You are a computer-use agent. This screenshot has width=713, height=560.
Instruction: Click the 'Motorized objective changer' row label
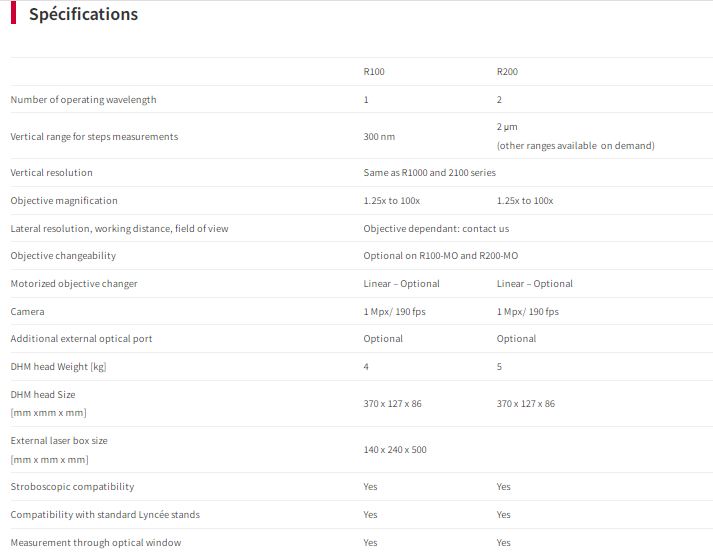point(74,284)
